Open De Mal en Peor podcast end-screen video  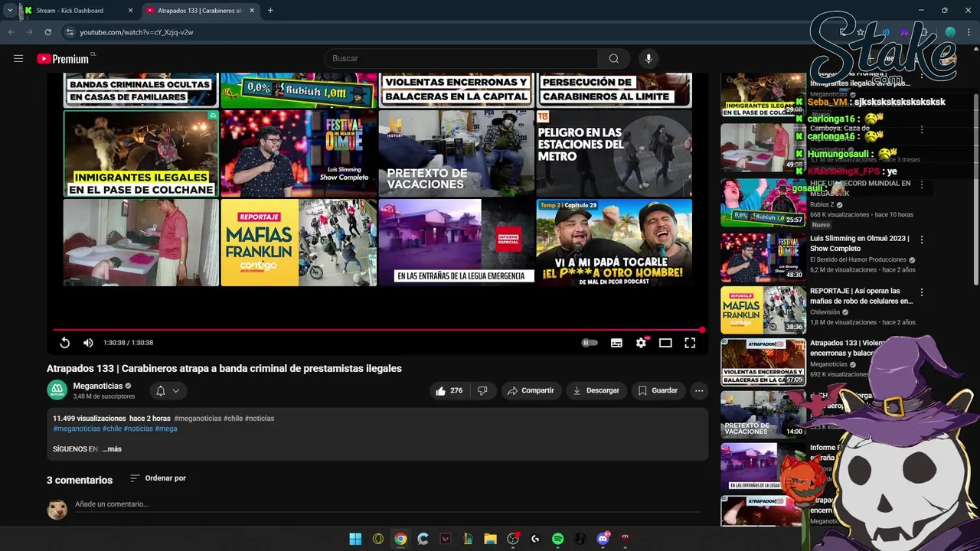pos(614,243)
